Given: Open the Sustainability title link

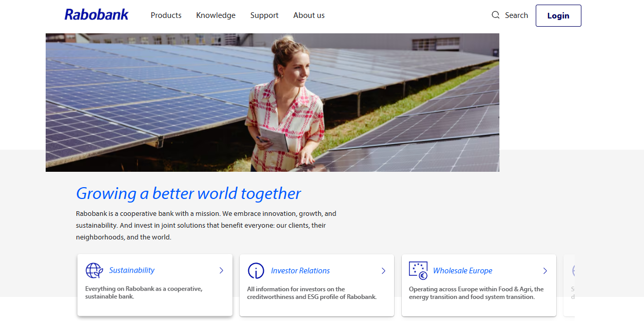Looking at the screenshot, I should pyautogui.click(x=132, y=270).
